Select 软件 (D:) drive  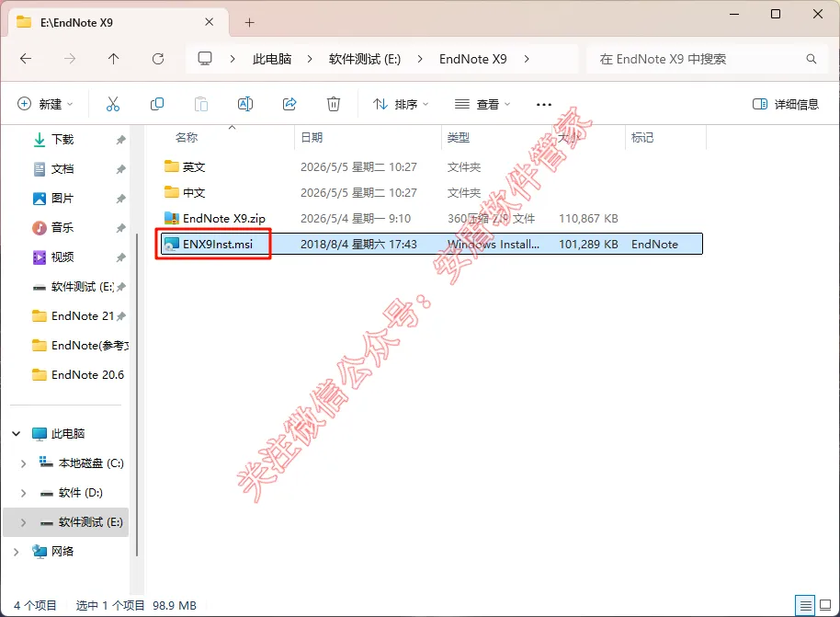coord(72,493)
